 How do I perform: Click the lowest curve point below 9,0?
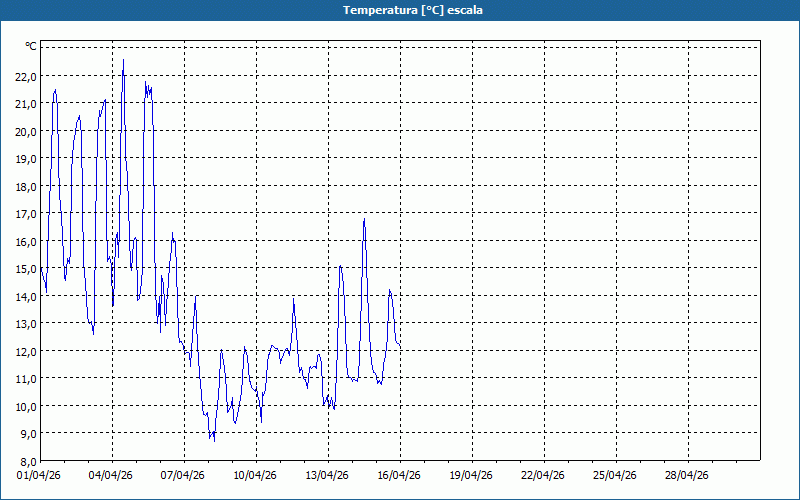pyautogui.click(x=213, y=440)
